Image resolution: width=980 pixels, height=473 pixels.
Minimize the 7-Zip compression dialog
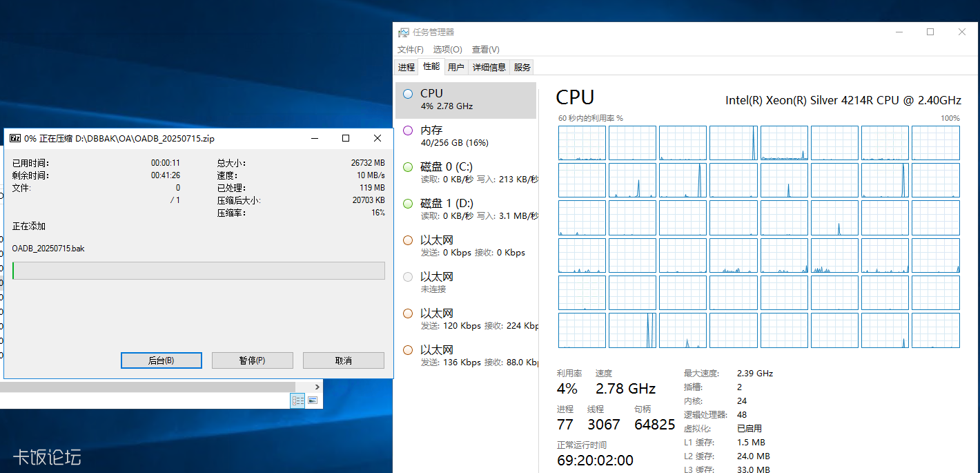315,138
